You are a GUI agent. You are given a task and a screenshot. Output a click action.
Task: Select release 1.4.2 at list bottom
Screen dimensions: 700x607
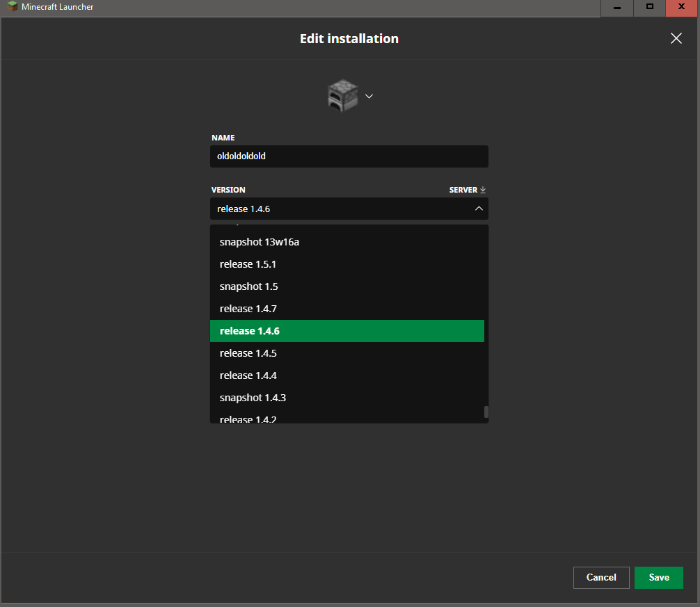point(347,419)
